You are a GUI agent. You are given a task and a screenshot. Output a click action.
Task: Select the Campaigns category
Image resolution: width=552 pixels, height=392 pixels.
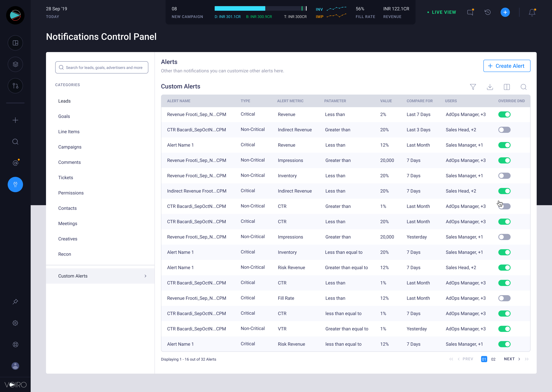click(70, 147)
